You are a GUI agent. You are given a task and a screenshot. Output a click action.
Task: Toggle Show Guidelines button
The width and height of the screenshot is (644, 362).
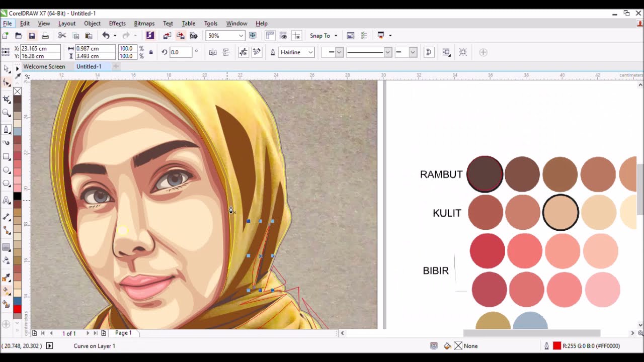click(x=296, y=36)
